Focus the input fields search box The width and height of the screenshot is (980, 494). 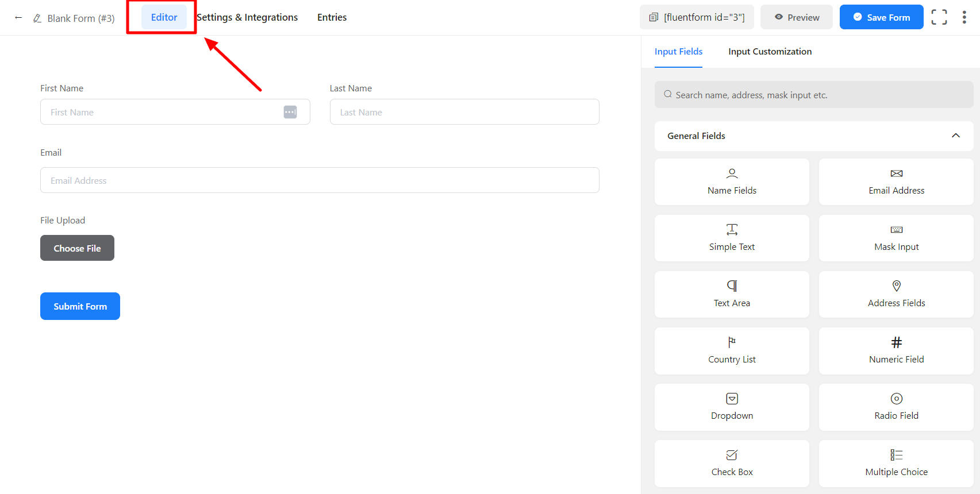pos(813,95)
